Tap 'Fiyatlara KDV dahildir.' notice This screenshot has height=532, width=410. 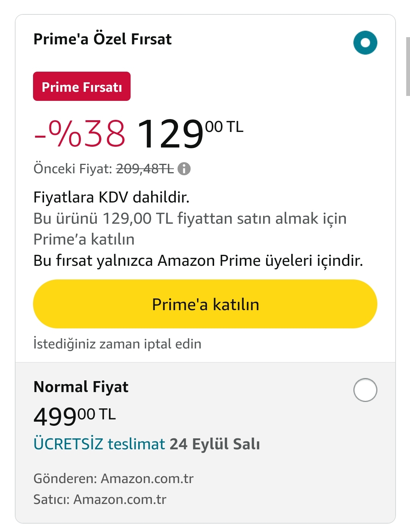click(x=111, y=197)
